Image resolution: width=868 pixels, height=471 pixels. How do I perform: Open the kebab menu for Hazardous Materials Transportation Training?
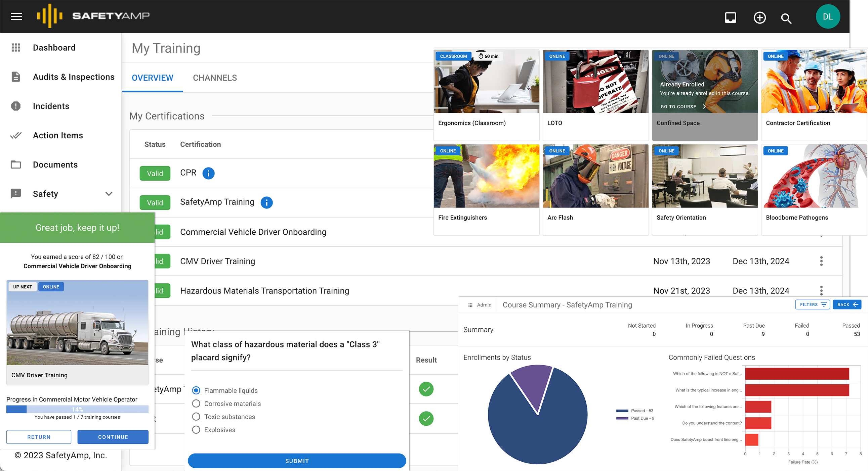point(822,290)
